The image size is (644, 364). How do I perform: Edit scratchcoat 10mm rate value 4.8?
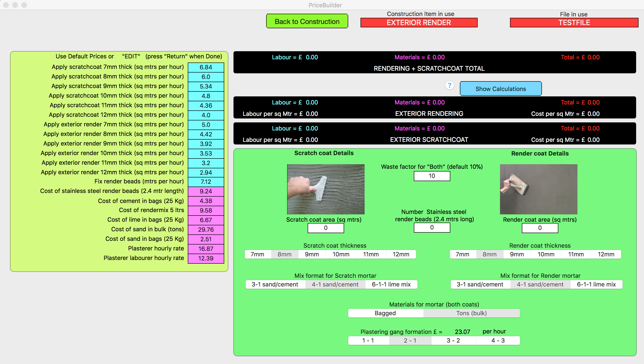point(206,96)
